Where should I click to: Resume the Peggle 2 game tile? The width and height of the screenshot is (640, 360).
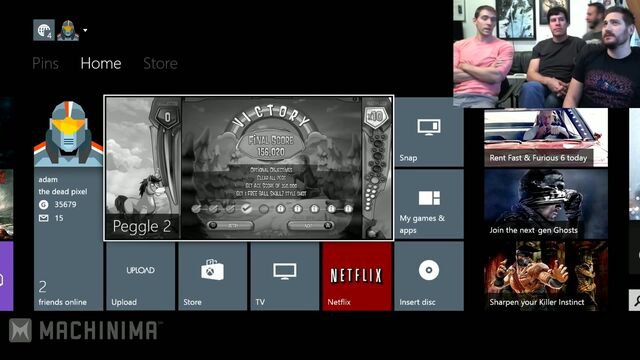tap(249, 168)
